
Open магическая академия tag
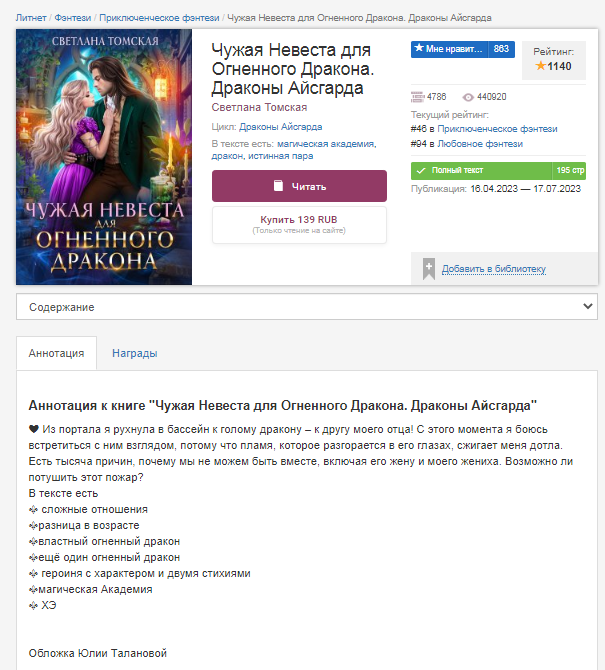coord(326,144)
